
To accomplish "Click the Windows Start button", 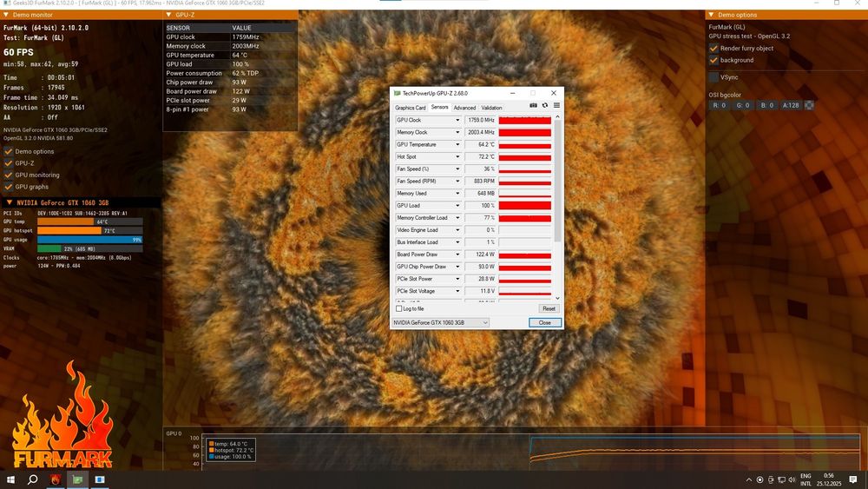I will point(10,479).
